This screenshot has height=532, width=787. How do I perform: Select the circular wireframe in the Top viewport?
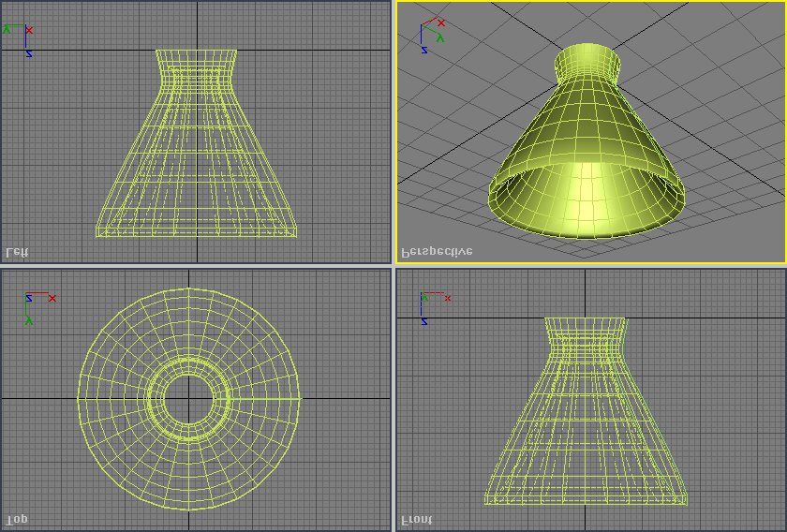pyautogui.click(x=188, y=399)
